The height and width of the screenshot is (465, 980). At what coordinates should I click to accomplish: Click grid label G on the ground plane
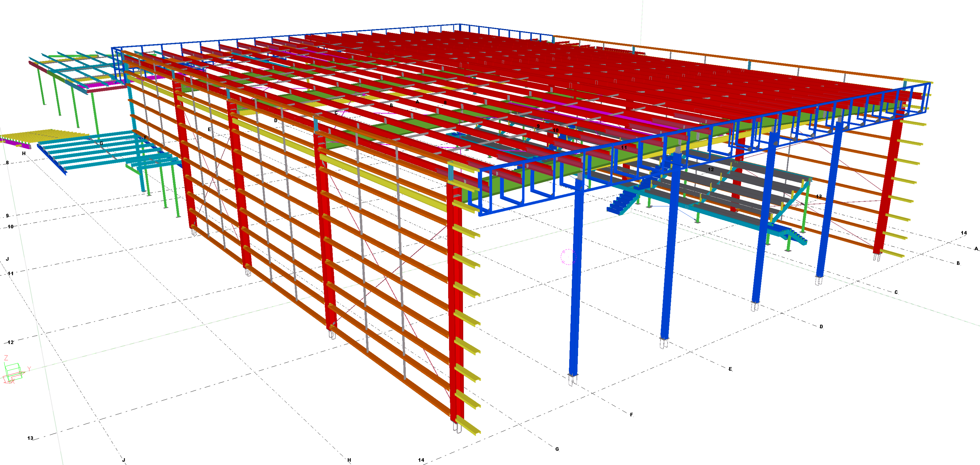557,449
